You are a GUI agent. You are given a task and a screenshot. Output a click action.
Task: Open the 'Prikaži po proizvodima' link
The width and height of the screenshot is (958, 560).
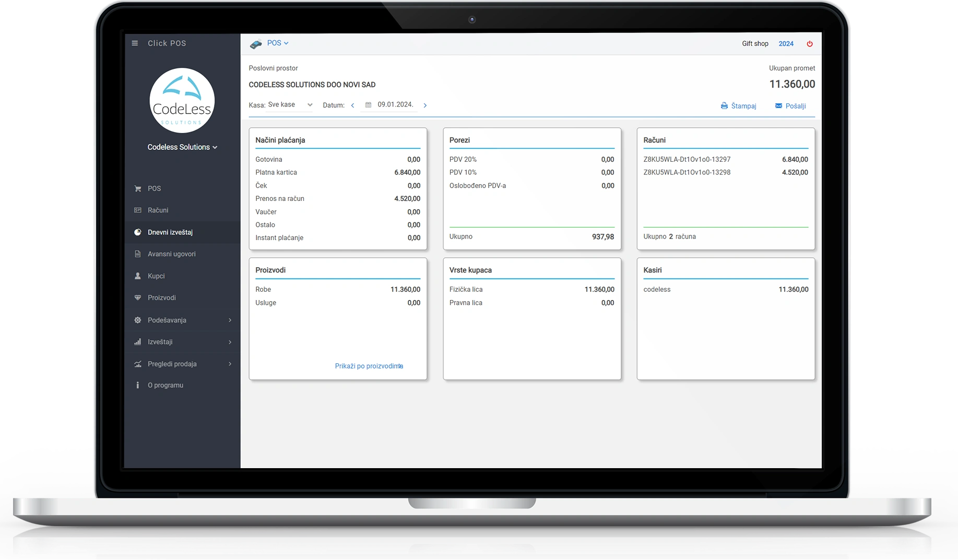[x=369, y=366]
